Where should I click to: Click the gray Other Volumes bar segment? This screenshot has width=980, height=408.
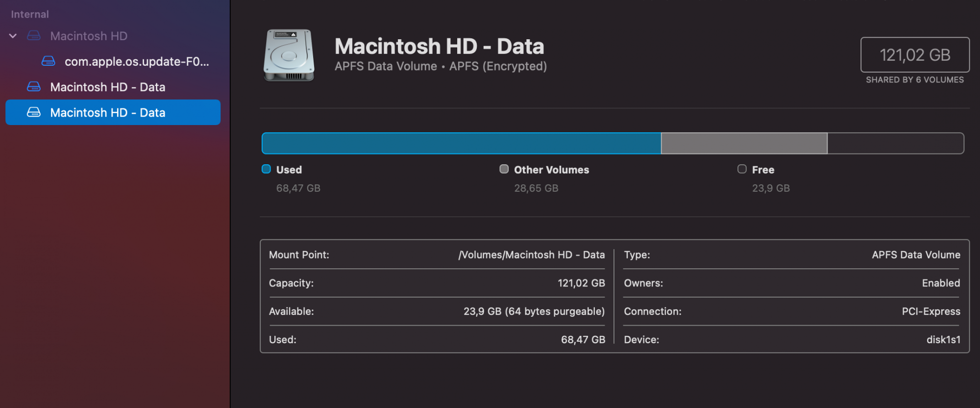744,143
